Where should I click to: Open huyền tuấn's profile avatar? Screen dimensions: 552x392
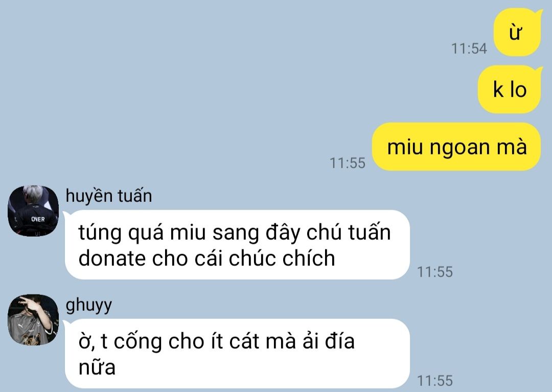pos(33,211)
